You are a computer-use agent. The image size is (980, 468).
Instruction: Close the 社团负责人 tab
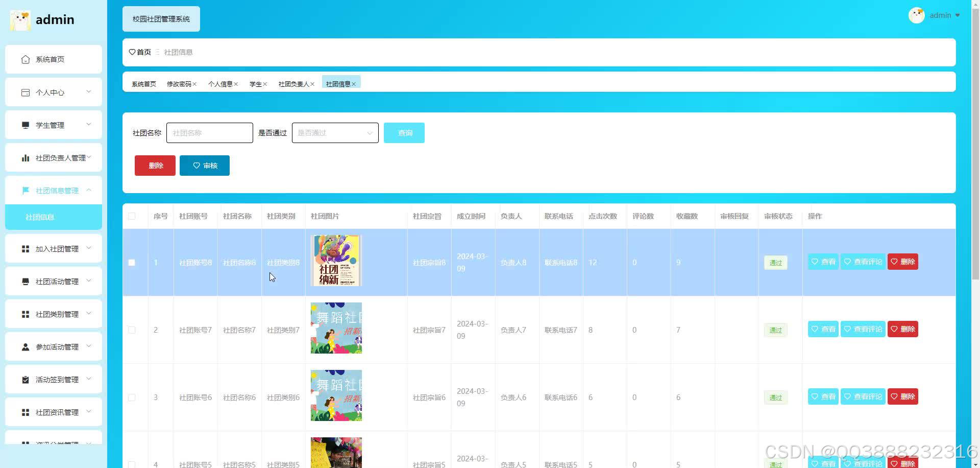click(x=312, y=84)
